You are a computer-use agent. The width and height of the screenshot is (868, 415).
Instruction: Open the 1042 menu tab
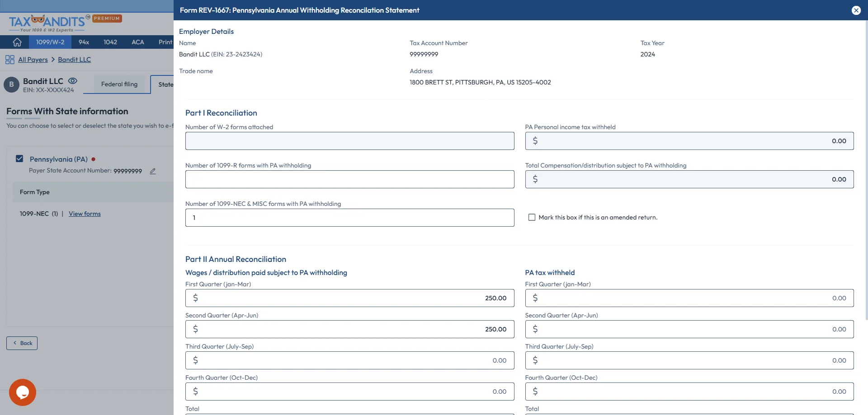click(x=110, y=42)
